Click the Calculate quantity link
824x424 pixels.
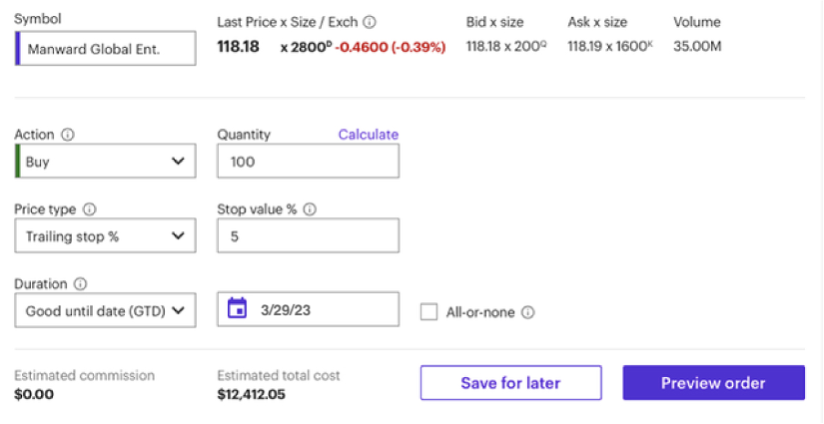368,134
